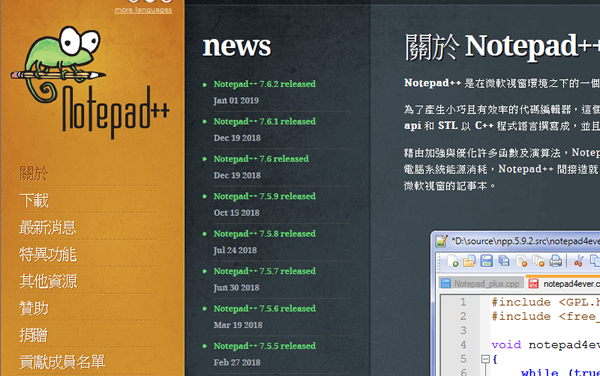The height and width of the screenshot is (376, 600).
Task: Select the notepad4ever tab in the editor
Action: [563, 283]
